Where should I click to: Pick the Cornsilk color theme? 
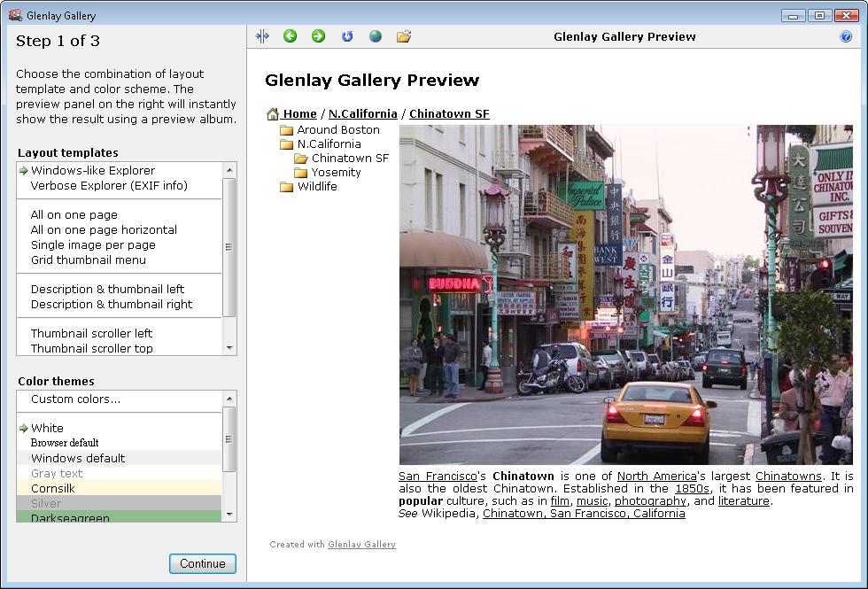[53, 488]
